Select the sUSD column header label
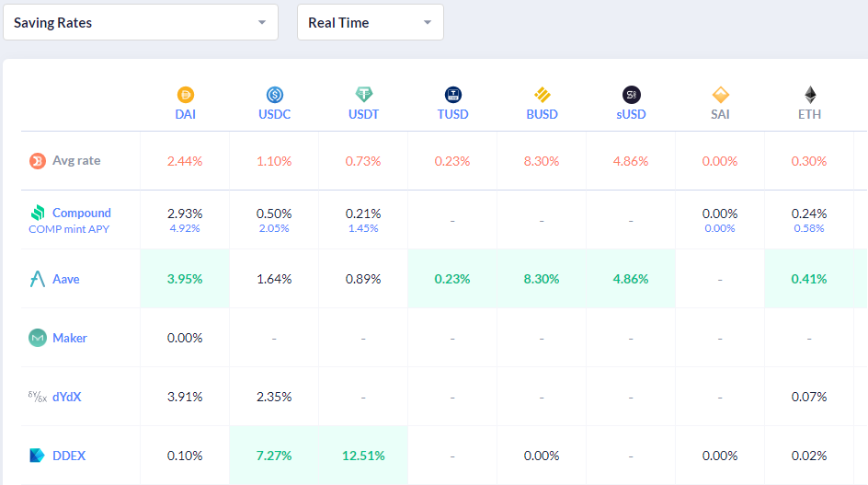Viewport: 868px width, 485px height. coord(631,114)
